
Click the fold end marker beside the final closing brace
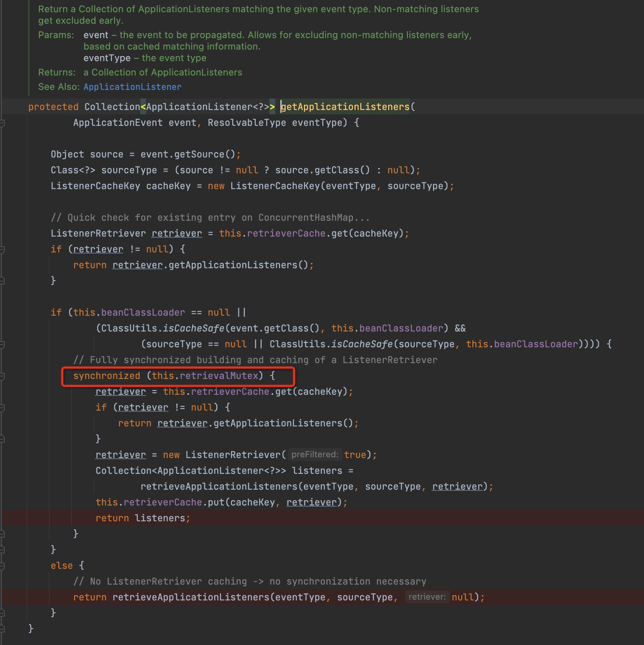point(2,628)
